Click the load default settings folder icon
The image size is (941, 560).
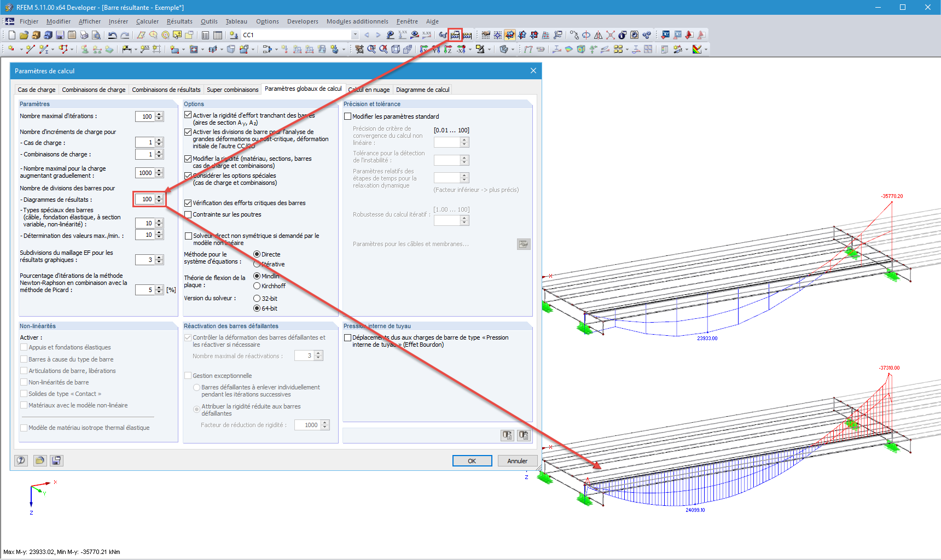[x=39, y=460]
